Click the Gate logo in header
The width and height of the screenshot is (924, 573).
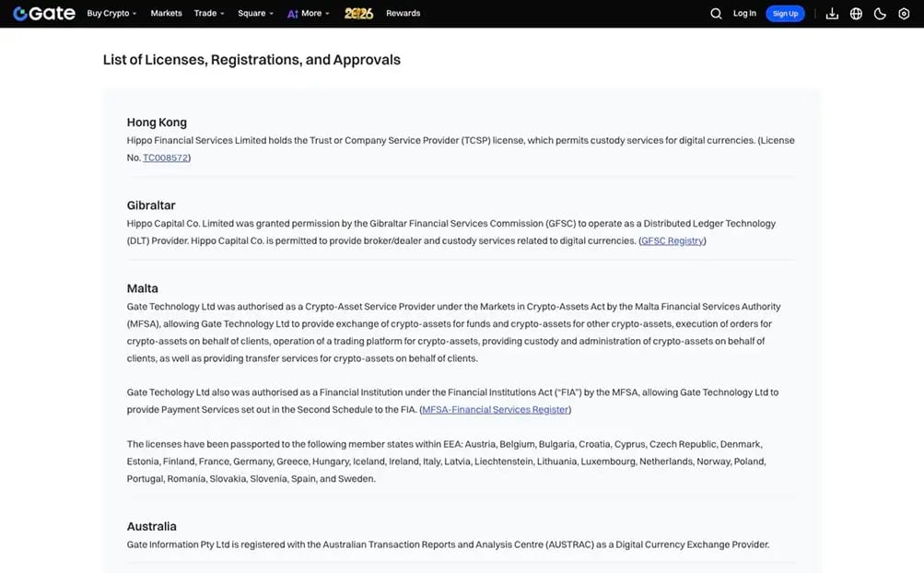pos(44,13)
